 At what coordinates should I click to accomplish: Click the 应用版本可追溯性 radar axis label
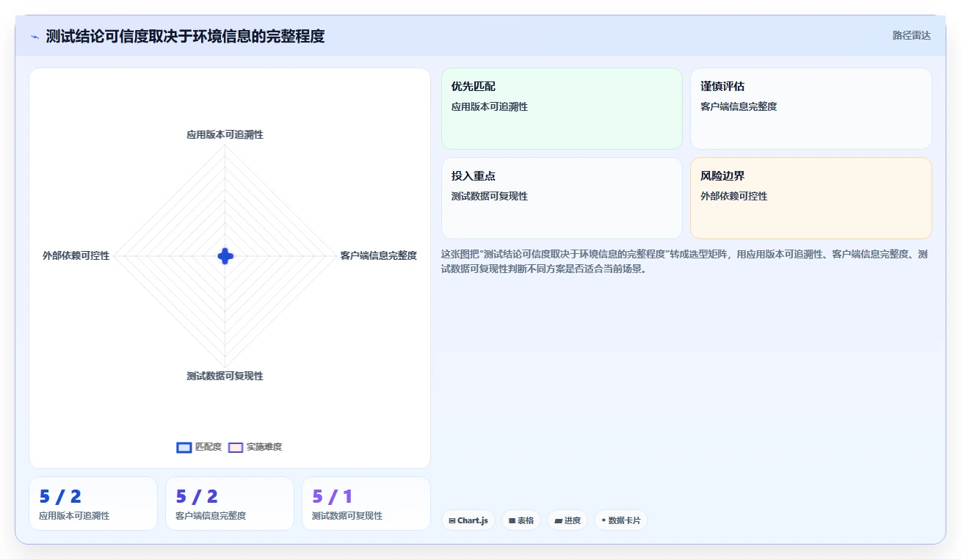225,135
